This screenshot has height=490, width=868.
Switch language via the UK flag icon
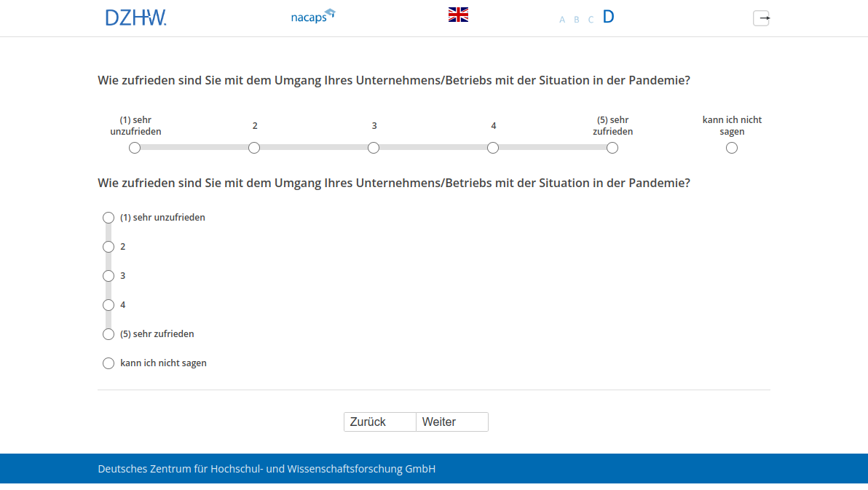(x=458, y=15)
